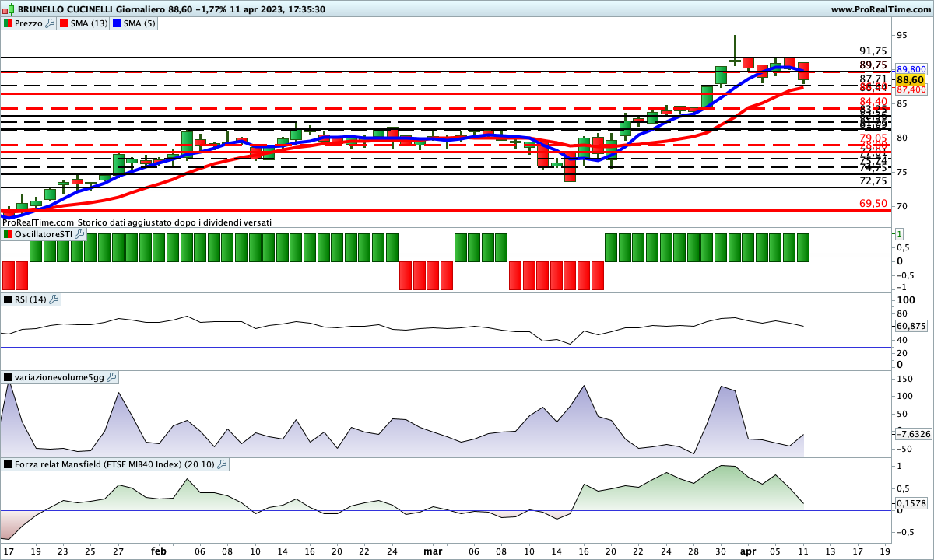The height and width of the screenshot is (560, 934).
Task: Click the 75 price axis label
Action: (901, 172)
